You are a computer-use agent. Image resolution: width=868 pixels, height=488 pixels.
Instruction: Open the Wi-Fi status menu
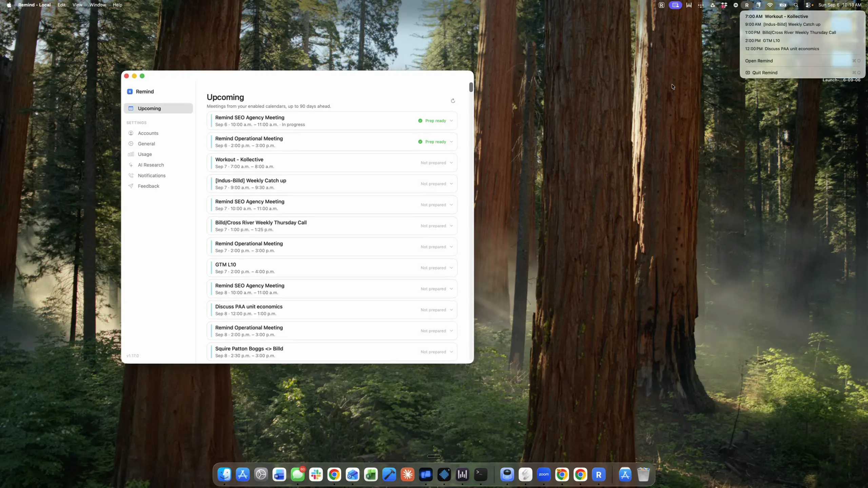[770, 5]
